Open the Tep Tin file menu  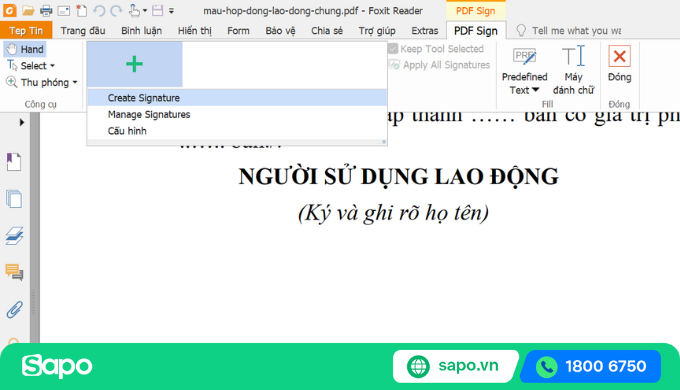tap(26, 31)
